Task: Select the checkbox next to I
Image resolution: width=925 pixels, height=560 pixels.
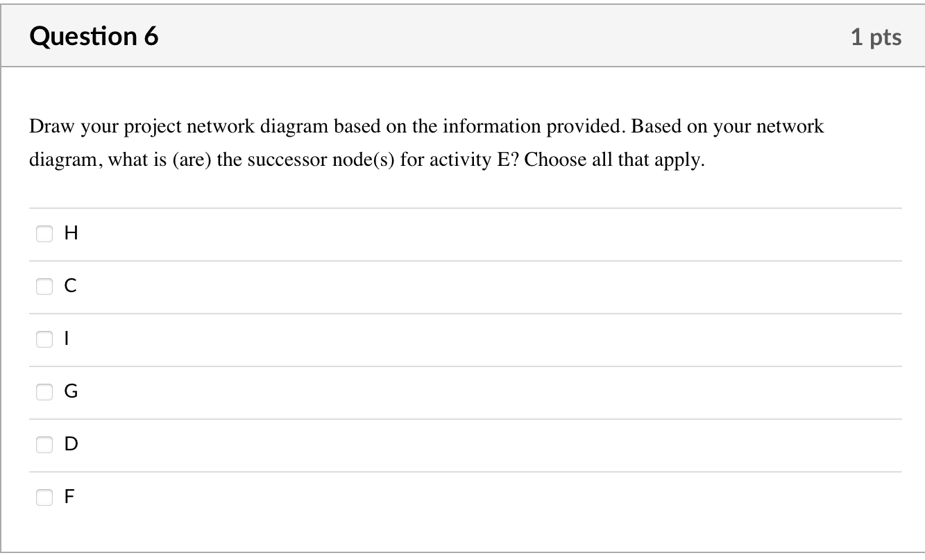Action: pos(44,339)
